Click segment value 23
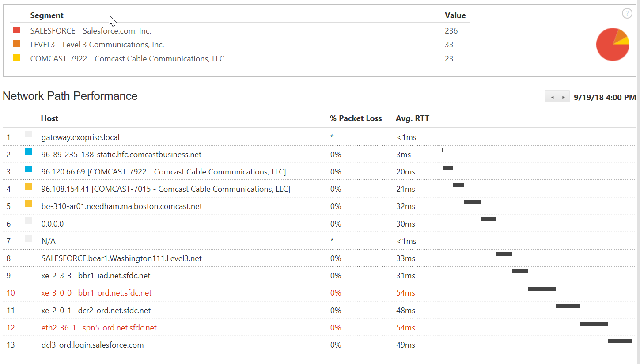The height and width of the screenshot is (364, 640). (x=449, y=59)
